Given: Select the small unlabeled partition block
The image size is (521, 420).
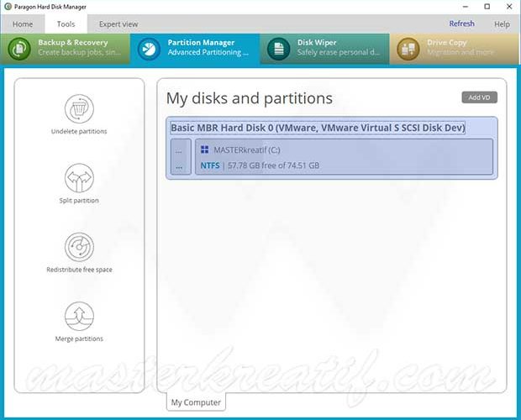Looking at the screenshot, I should pos(181,157).
